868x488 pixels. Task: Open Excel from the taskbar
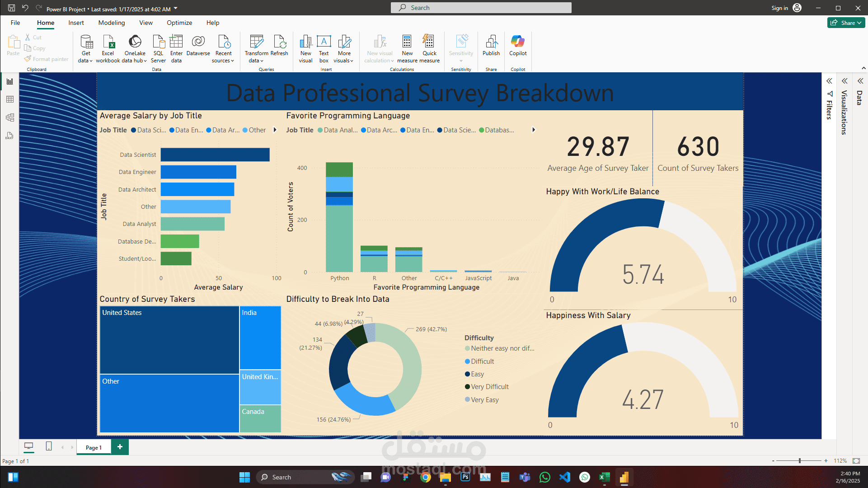[604, 477]
